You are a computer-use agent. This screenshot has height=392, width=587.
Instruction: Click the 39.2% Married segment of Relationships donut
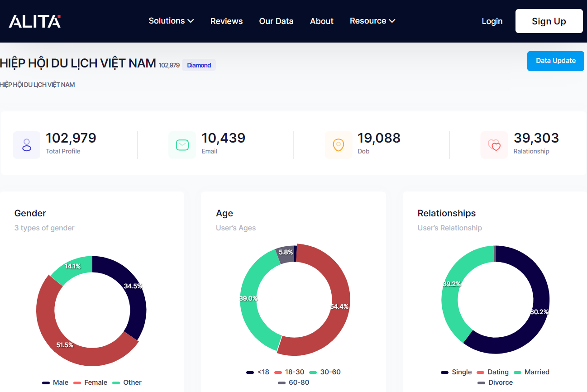pos(451,284)
